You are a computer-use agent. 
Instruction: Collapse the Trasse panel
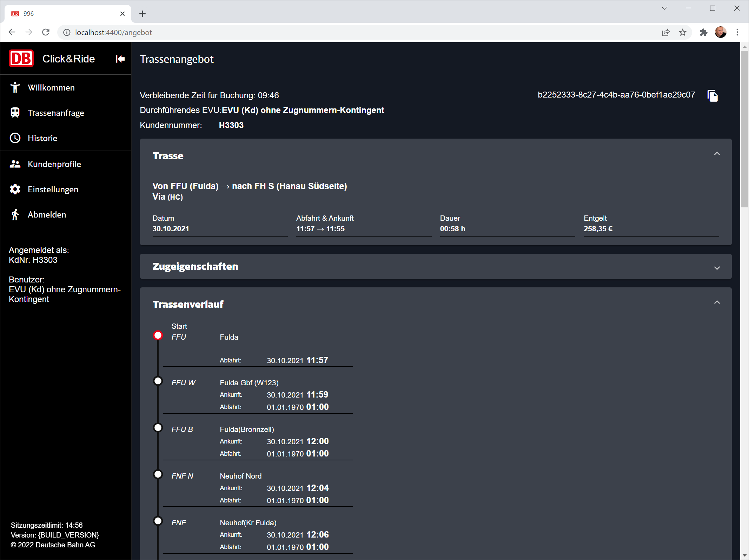coord(717,154)
